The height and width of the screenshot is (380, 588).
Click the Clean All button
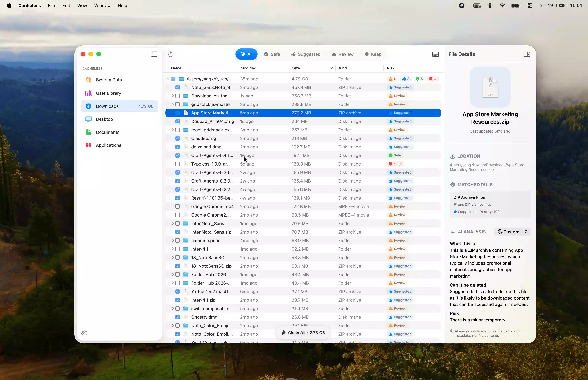pyautogui.click(x=303, y=332)
